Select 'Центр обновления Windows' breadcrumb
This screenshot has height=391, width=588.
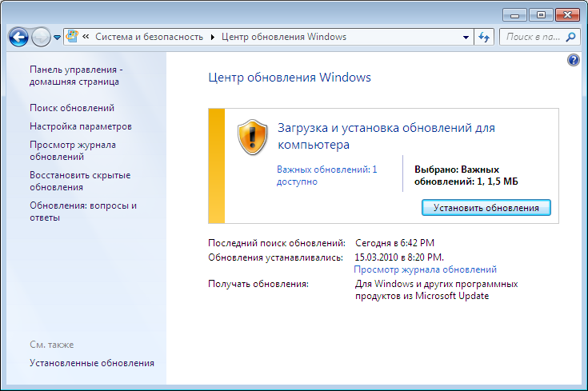[x=284, y=37]
